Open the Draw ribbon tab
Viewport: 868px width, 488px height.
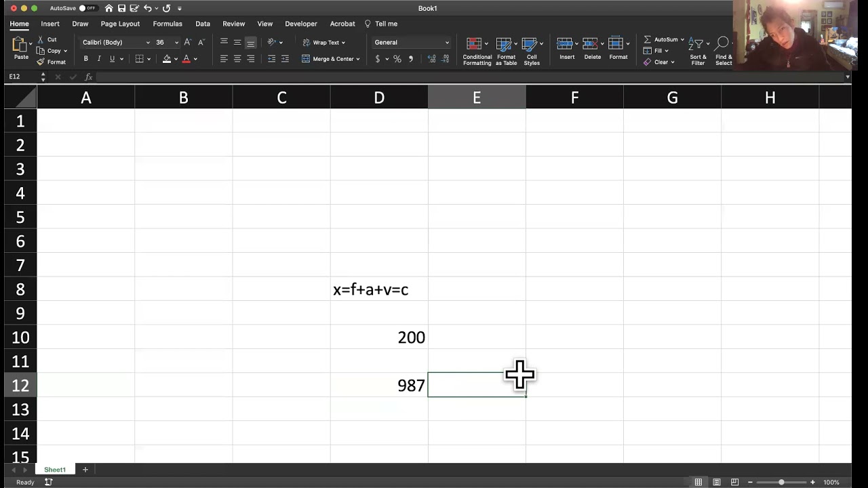coord(80,24)
